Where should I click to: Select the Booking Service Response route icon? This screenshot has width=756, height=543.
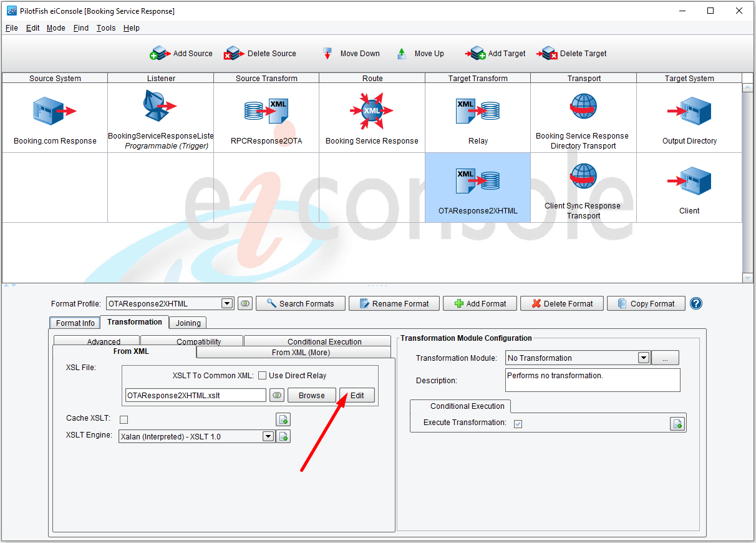pos(372,111)
